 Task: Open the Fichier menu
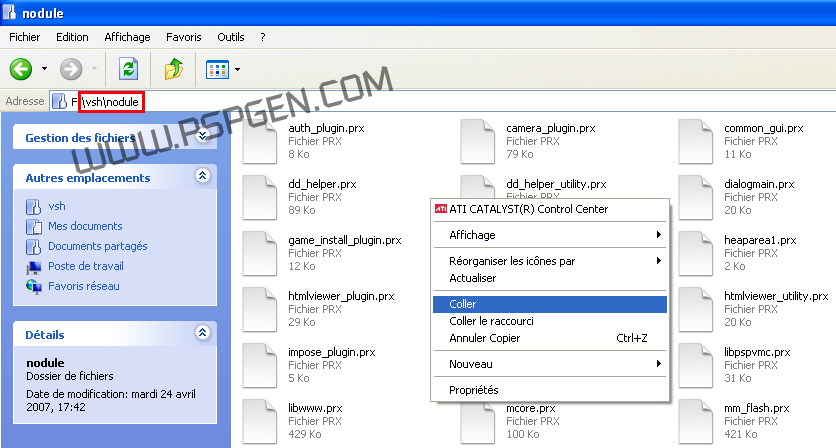[25, 37]
